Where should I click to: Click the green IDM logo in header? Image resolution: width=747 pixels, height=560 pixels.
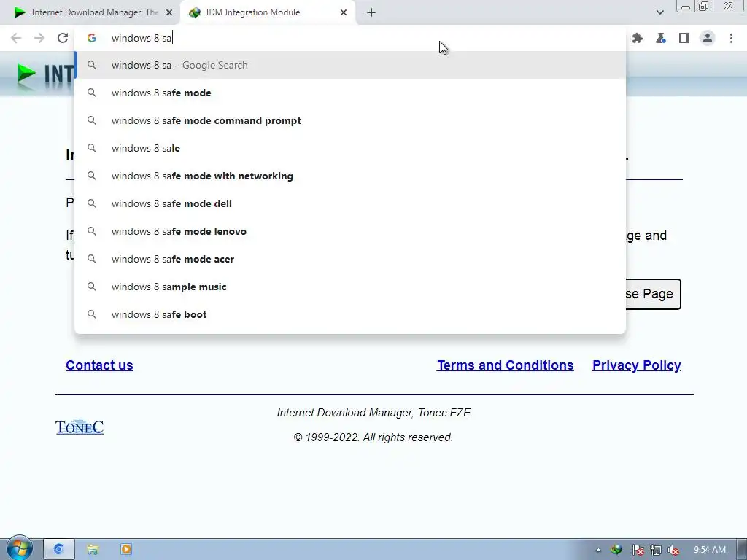[26, 74]
